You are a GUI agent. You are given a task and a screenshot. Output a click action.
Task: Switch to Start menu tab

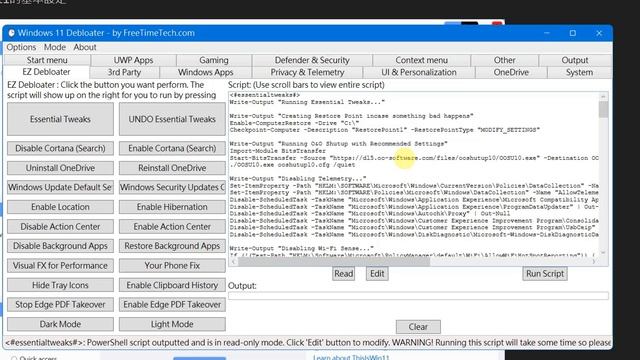[47, 60]
